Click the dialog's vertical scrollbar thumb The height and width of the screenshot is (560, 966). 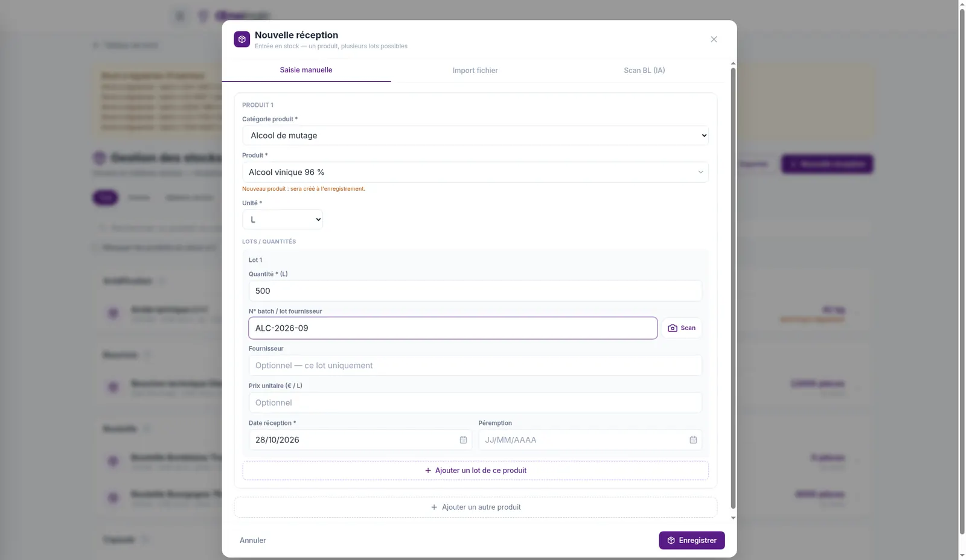(733, 288)
